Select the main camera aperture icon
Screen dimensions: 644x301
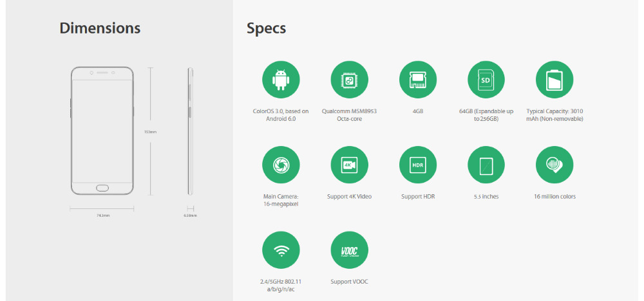click(281, 165)
